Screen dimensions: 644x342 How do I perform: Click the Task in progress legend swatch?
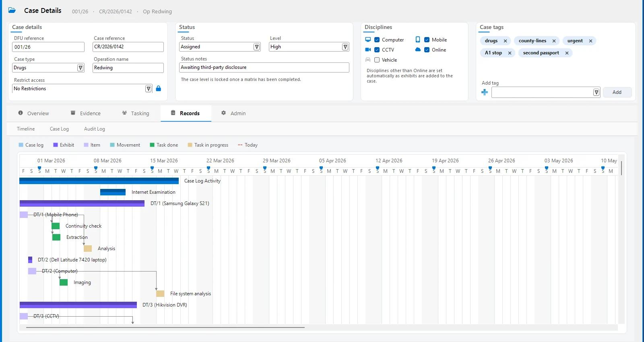click(x=190, y=145)
